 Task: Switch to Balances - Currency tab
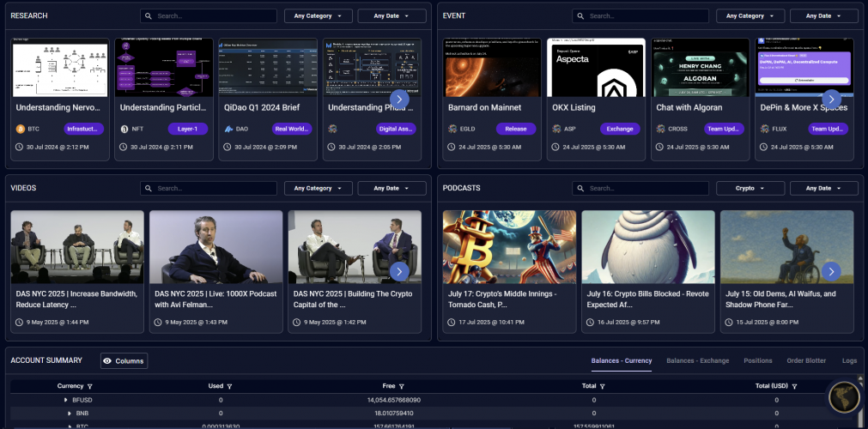coord(621,361)
